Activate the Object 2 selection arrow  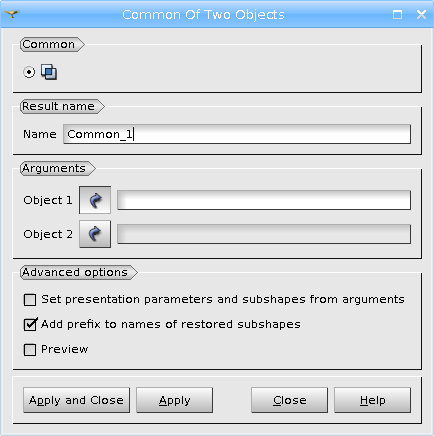(95, 234)
